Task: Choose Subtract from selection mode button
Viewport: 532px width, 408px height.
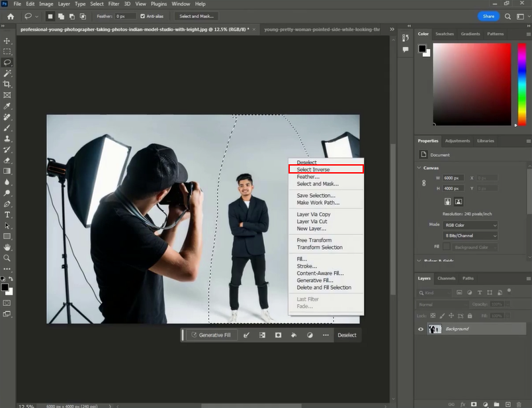Action: tap(72, 17)
